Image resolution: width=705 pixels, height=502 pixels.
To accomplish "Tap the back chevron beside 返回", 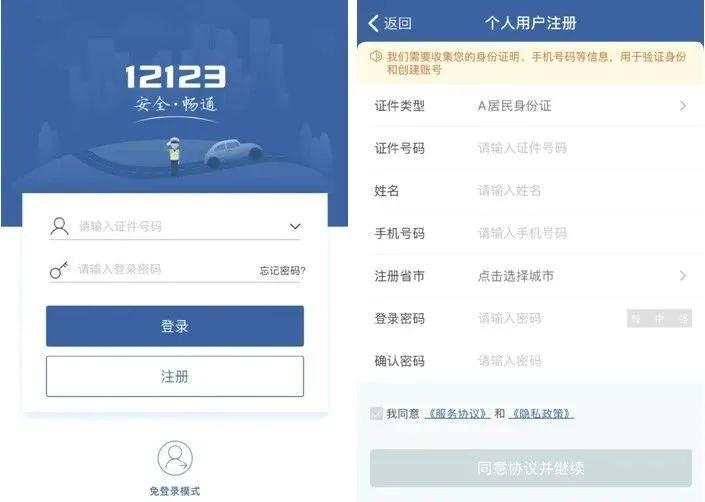I will [x=373, y=23].
